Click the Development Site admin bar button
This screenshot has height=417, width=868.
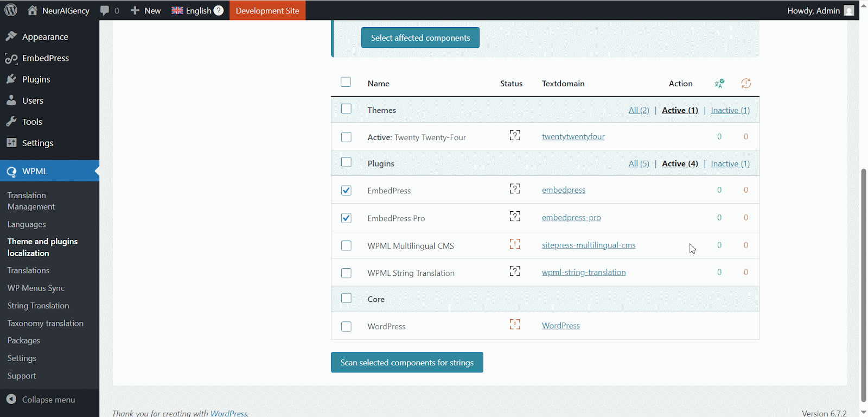coord(267,10)
